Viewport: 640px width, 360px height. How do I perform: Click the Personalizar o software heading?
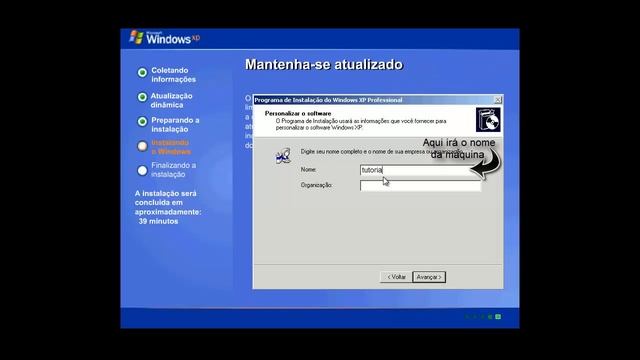[x=298, y=113]
